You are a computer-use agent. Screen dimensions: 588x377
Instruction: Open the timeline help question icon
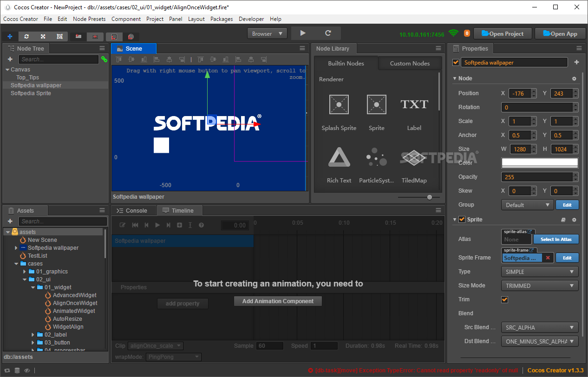201,225
